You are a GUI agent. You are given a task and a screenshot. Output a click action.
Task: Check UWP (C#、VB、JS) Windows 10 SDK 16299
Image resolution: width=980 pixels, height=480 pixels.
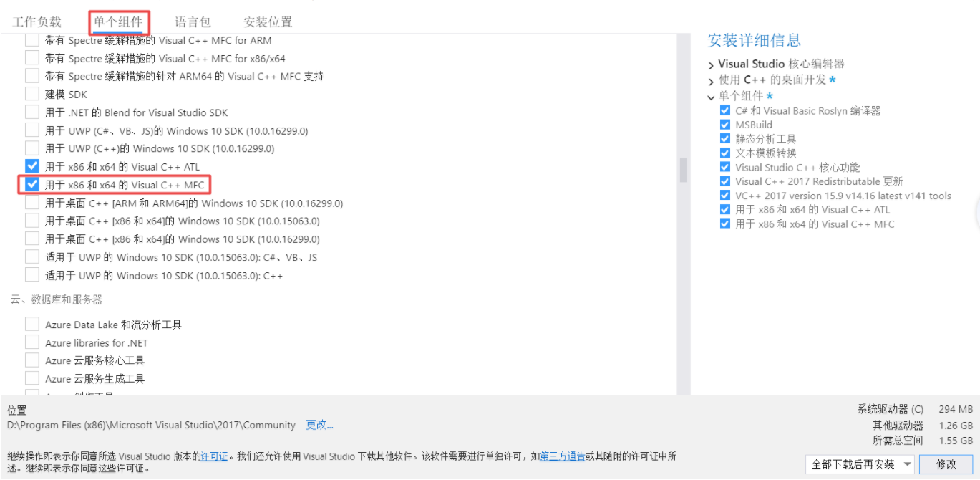click(32, 130)
